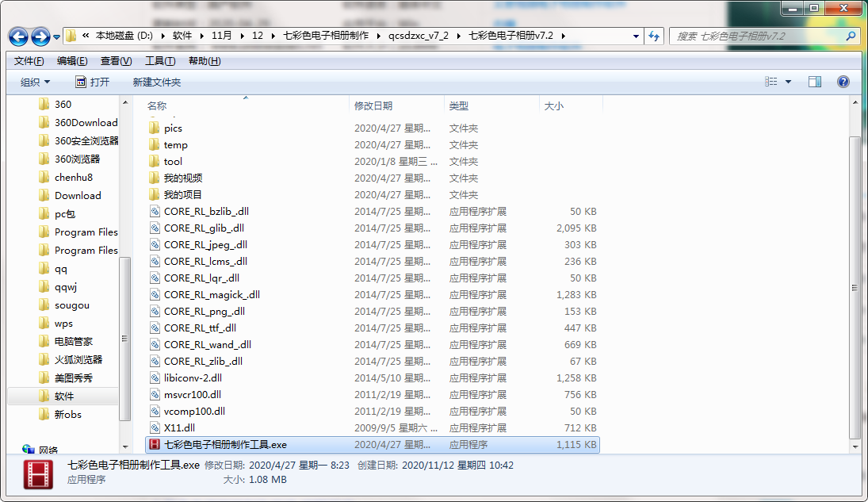Select the CORE_RL_glib_.dll file icon
Image resolution: width=868 pixels, height=502 pixels.
(155, 228)
